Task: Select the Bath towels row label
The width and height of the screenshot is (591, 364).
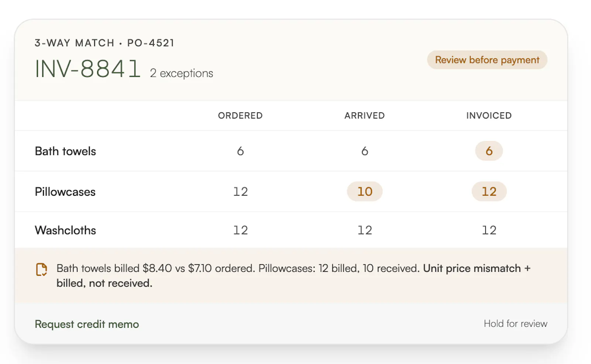Action: point(65,151)
